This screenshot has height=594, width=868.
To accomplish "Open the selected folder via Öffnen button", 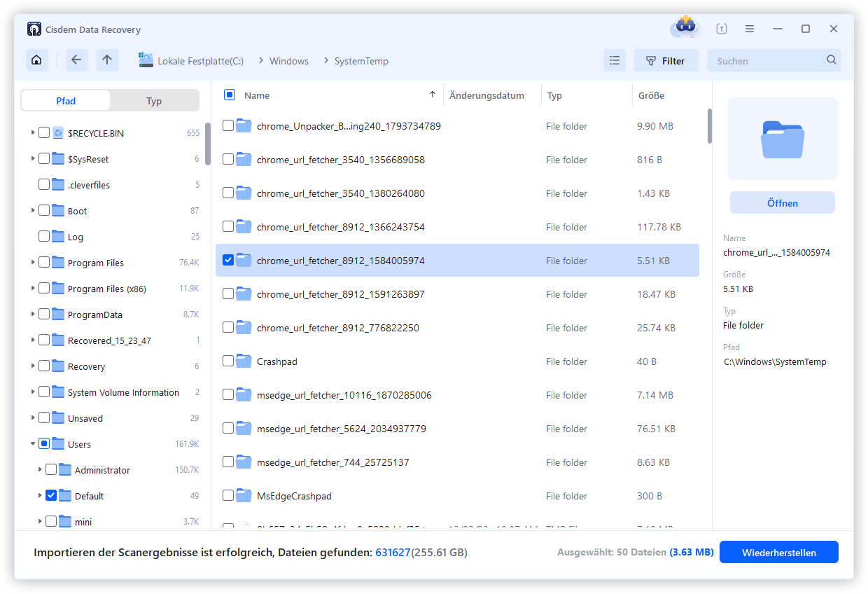I will point(782,202).
